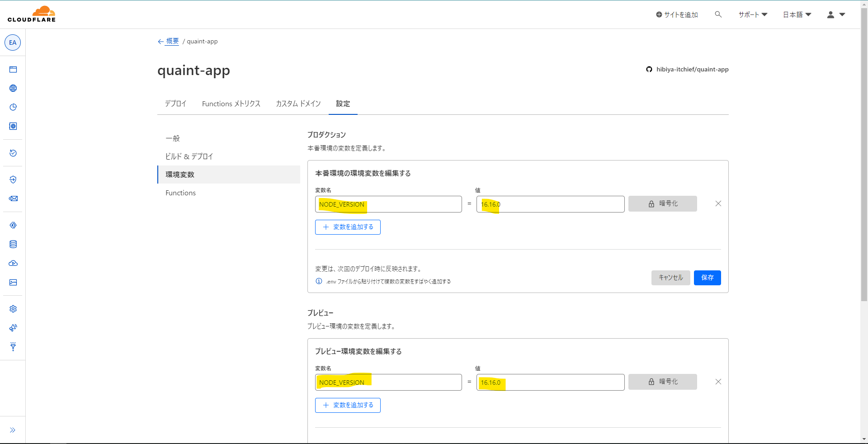Open the security center target sidebar icon

[13, 126]
